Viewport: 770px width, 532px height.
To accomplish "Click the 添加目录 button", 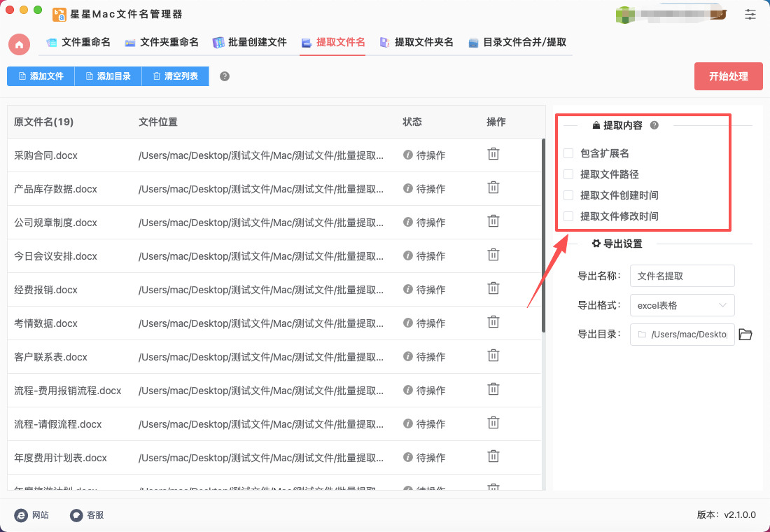I will (108, 76).
